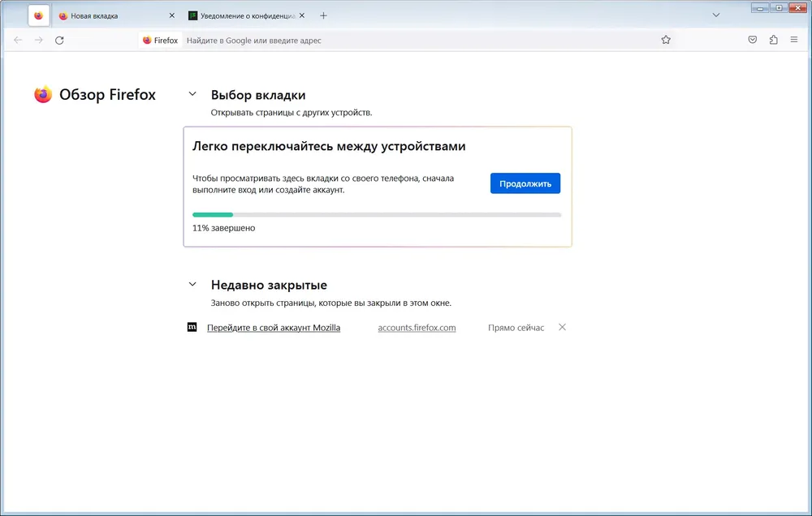This screenshot has width=812, height=516.
Task: Open the extensions puzzle icon
Action: coord(773,40)
